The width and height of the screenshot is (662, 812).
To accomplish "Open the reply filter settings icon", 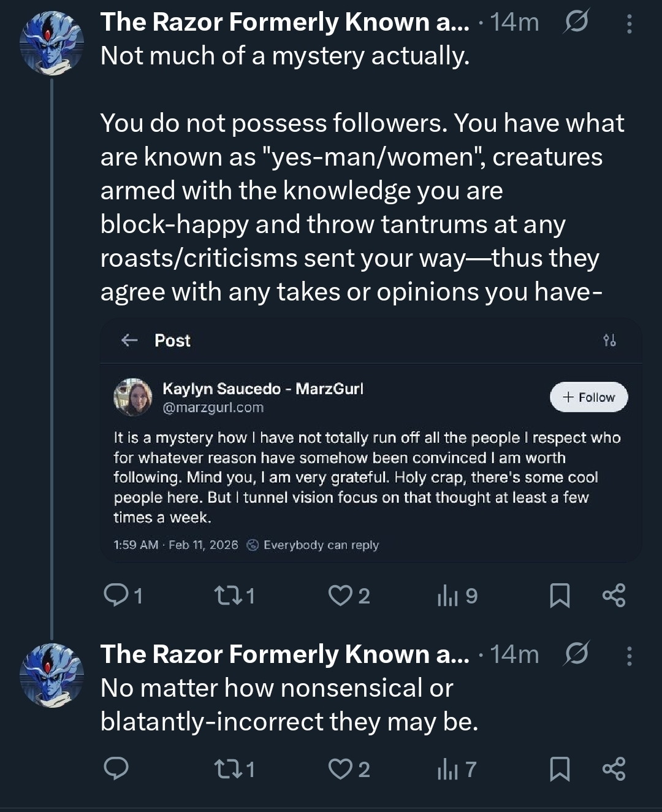I will 609,340.
